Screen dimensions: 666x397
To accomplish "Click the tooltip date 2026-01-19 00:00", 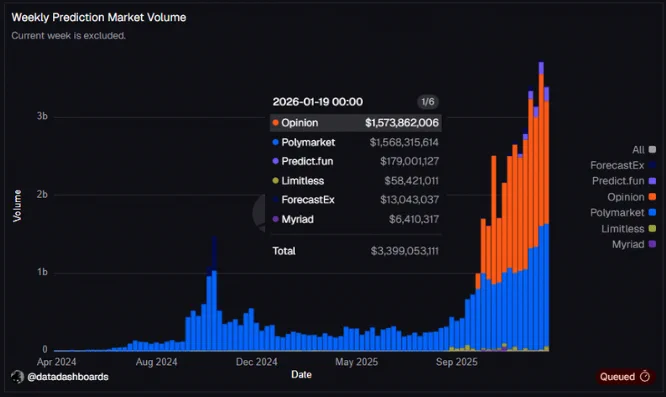I will point(318,102).
